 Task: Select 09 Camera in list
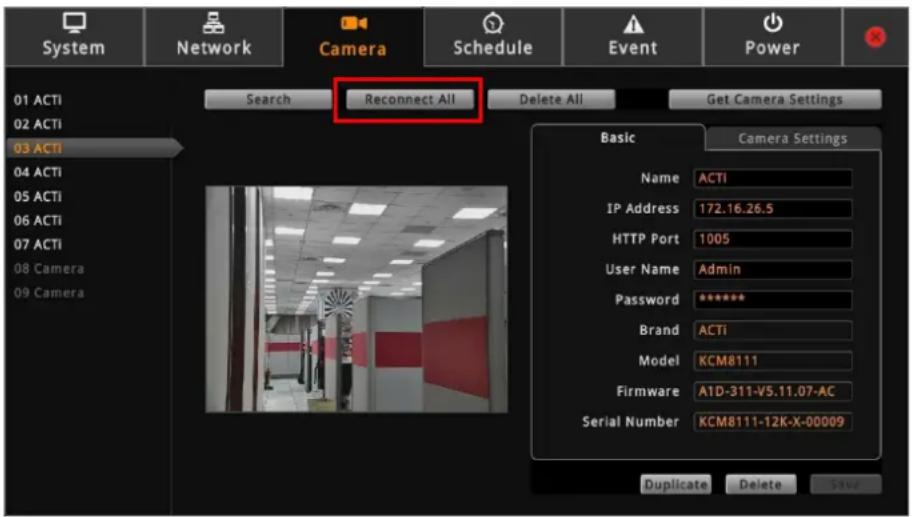(49, 293)
